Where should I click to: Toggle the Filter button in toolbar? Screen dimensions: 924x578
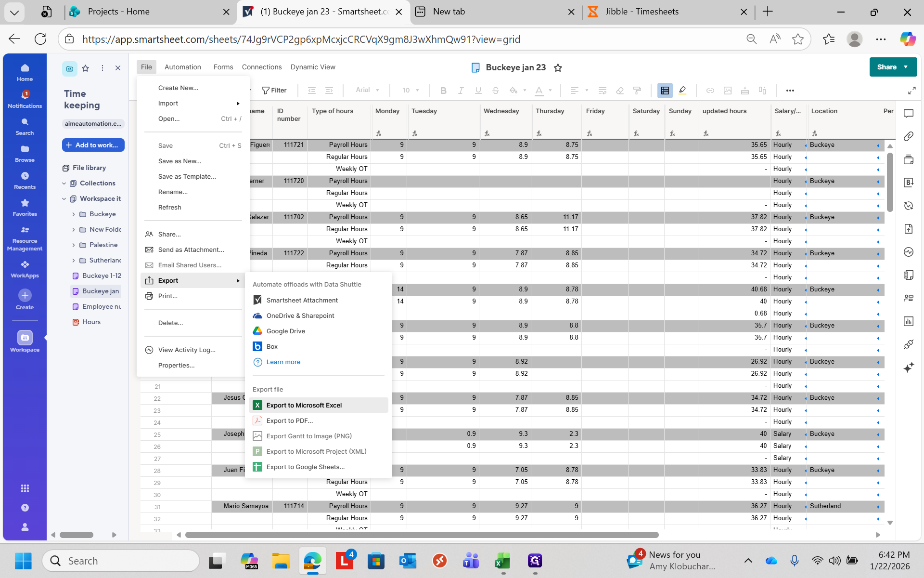click(x=274, y=90)
